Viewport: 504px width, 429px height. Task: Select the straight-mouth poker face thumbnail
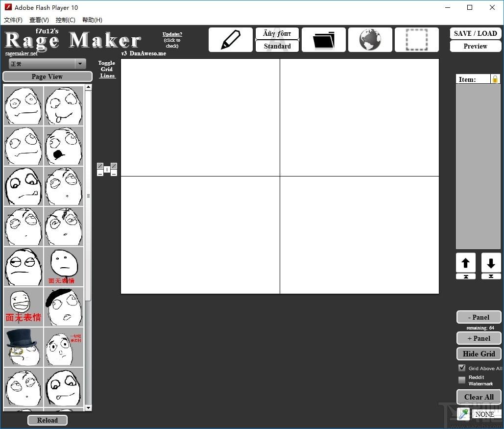(24, 105)
